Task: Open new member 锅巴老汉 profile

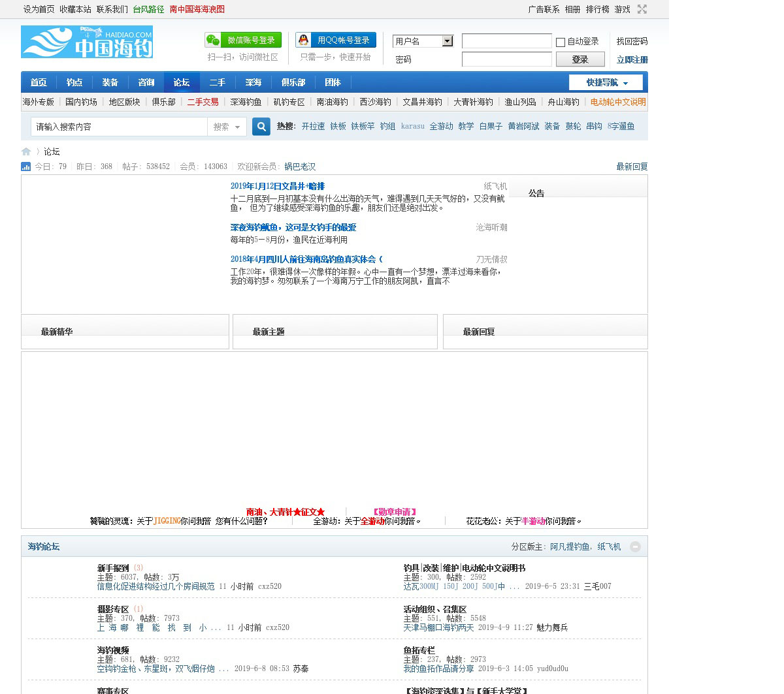Action: [x=300, y=166]
